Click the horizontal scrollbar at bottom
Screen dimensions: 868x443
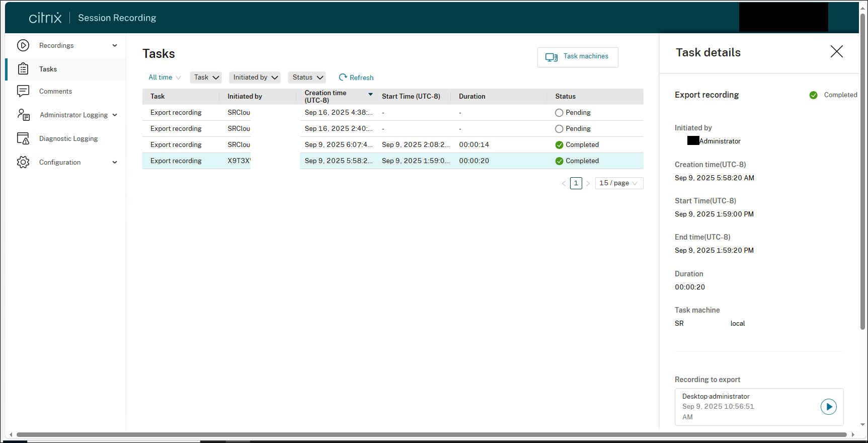point(431,434)
